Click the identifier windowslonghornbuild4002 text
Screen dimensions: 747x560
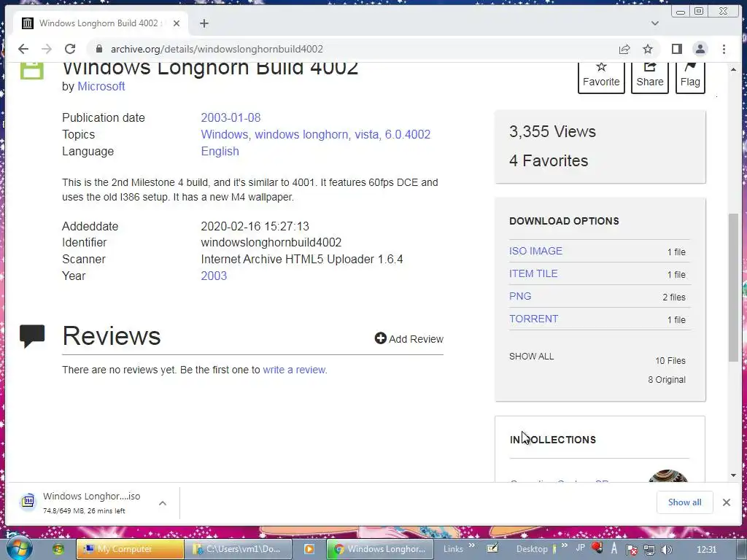[x=271, y=242]
